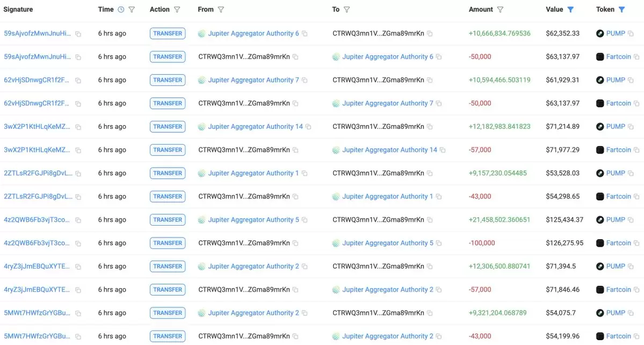644x345 pixels.
Task: Open Jupiter Aggregator Authority 7 in To column
Action: click(388, 103)
